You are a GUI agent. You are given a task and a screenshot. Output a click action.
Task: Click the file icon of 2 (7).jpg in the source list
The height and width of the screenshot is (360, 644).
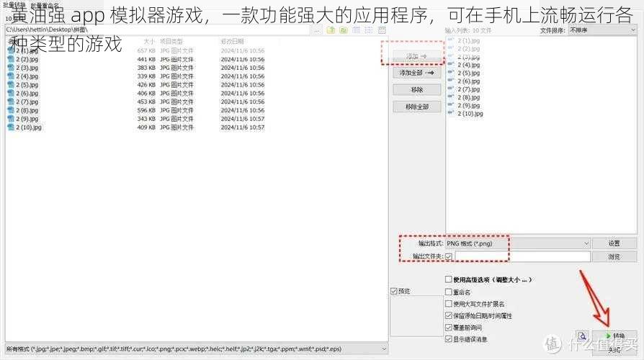pos(11,102)
